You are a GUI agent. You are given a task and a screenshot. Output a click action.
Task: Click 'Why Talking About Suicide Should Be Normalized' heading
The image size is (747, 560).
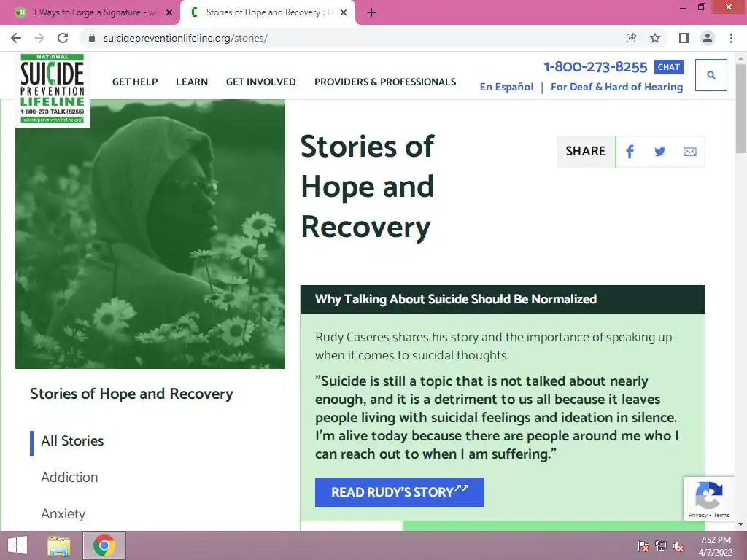pos(455,299)
